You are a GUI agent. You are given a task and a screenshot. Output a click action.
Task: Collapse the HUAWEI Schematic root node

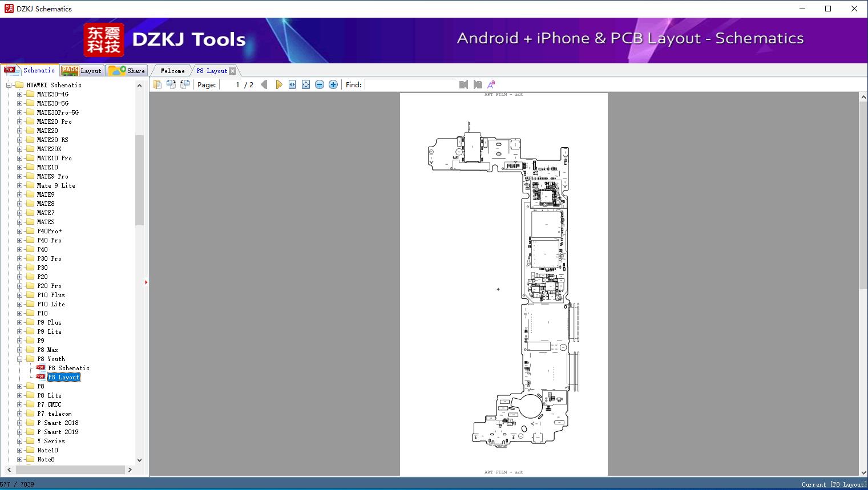pyautogui.click(x=9, y=85)
